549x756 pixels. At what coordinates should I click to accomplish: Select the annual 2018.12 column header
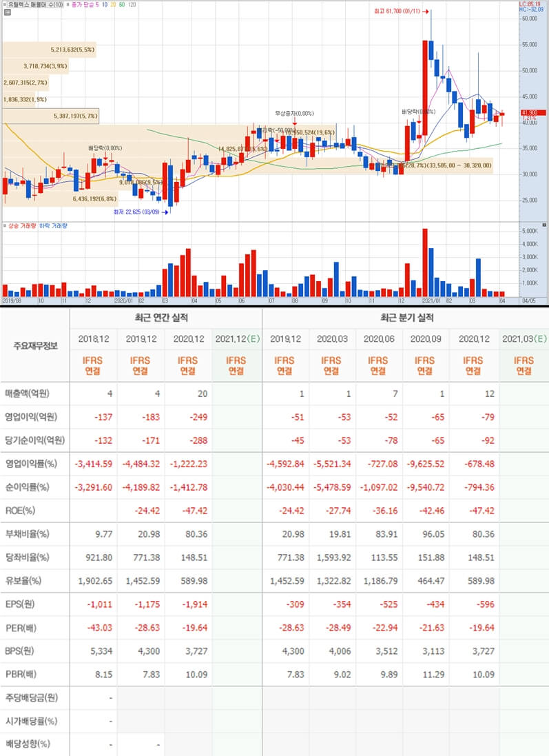94,339
